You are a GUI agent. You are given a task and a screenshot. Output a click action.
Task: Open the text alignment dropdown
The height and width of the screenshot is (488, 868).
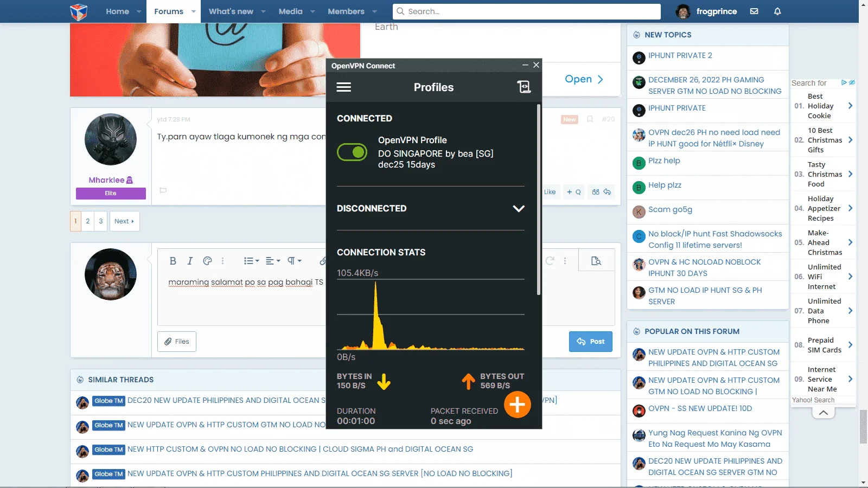tap(273, 261)
